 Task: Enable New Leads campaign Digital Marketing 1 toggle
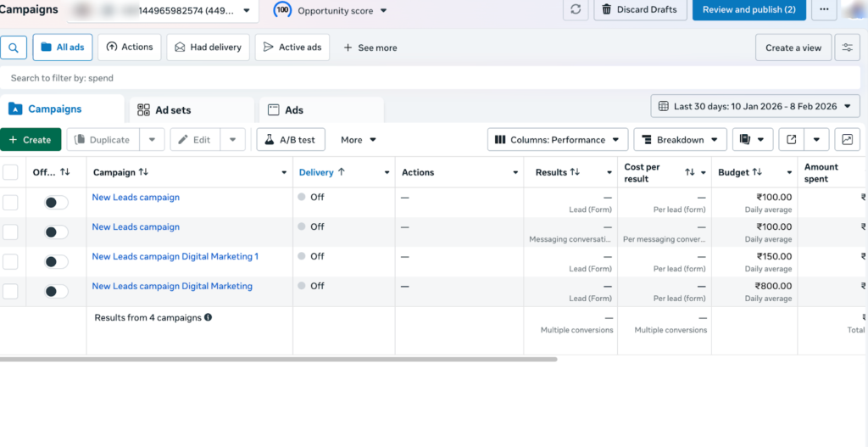point(56,262)
